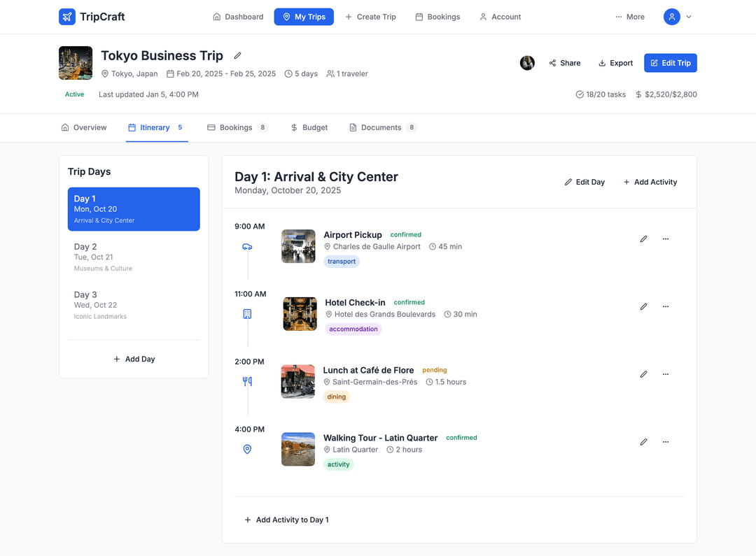This screenshot has width=756, height=556.
Task: Open the More menu in navigation
Action: [630, 17]
